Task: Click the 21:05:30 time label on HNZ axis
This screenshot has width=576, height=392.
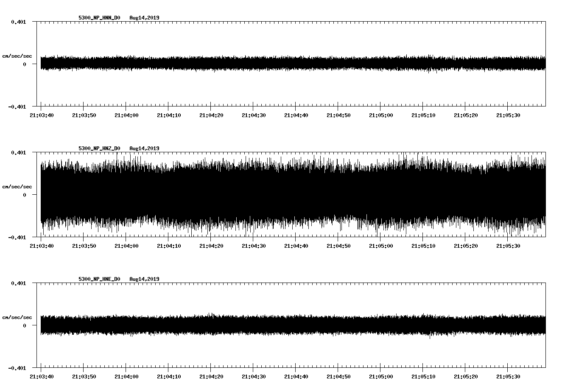Action: (x=508, y=246)
